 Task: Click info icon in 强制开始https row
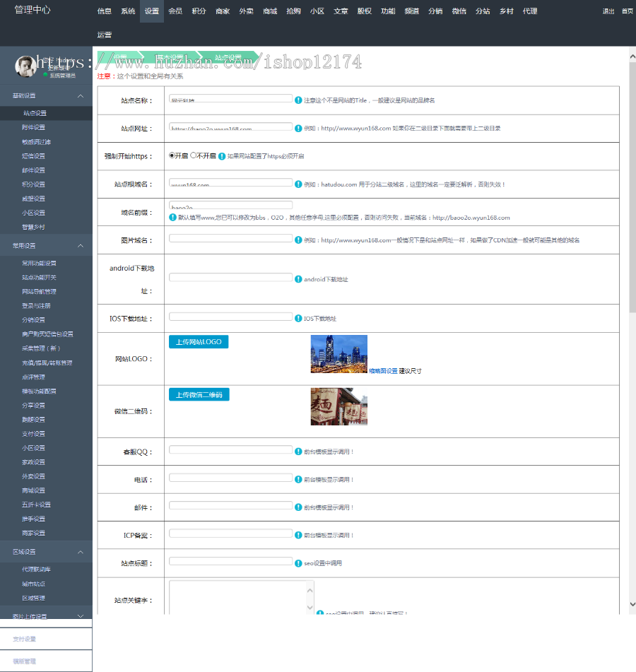coord(222,156)
